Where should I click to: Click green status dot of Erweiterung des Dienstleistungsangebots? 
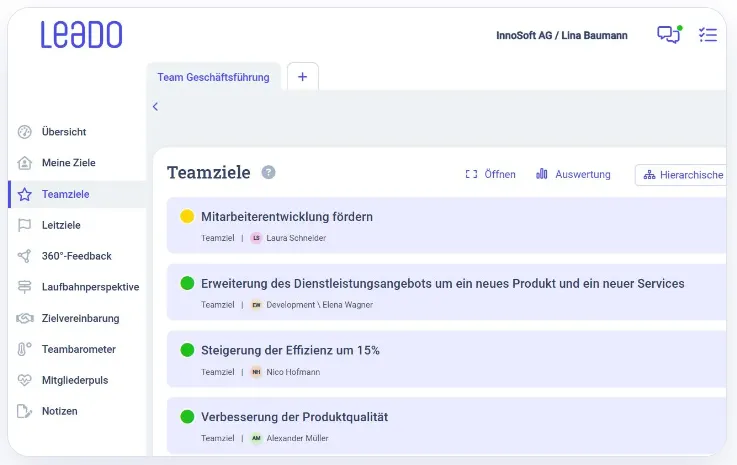[x=187, y=283]
